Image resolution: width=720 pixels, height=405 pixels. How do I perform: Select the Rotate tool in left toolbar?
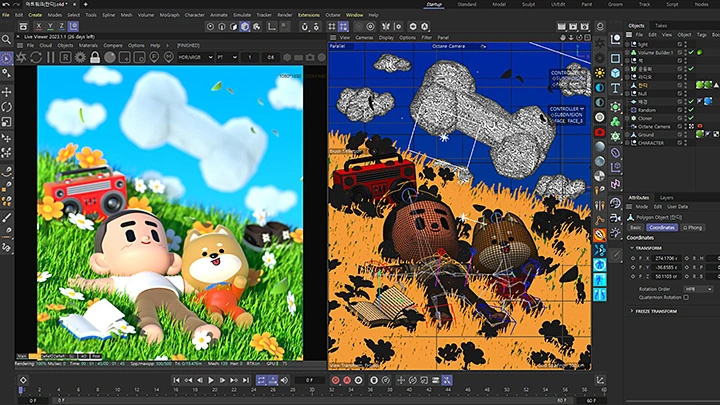coord(6,107)
